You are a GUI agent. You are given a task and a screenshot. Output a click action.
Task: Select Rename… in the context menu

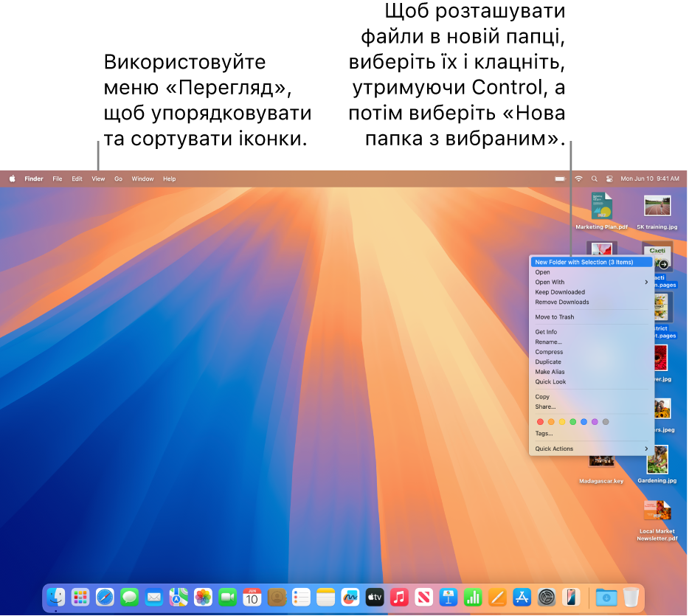(x=591, y=342)
